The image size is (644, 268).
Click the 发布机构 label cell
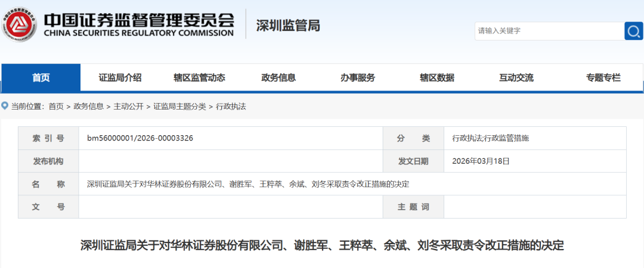coord(48,161)
